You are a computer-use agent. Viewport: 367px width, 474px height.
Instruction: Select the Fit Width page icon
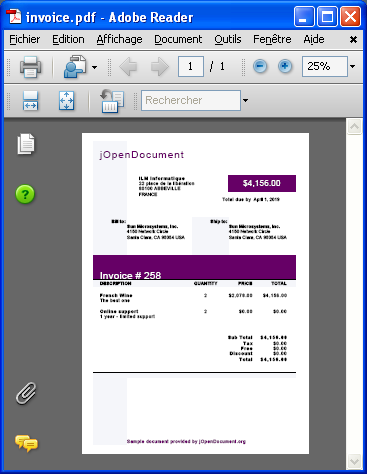tap(30, 100)
